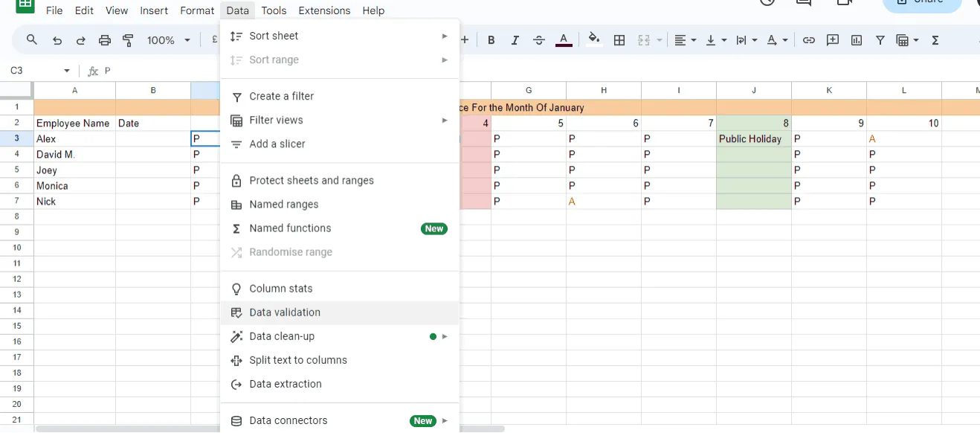Image resolution: width=980 pixels, height=433 pixels.
Task: Open the cell borders tool
Action: 619,40
